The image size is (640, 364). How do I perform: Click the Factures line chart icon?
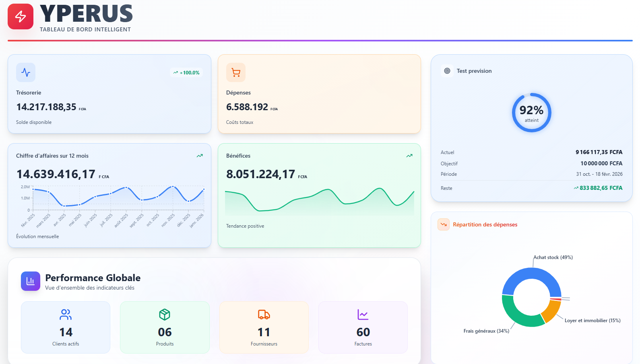pos(363,315)
